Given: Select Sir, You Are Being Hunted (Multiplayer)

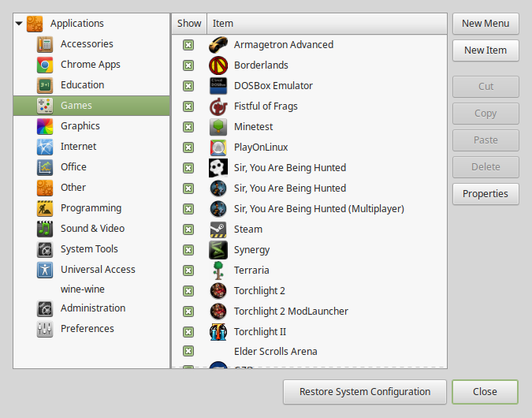Looking at the screenshot, I should tap(319, 208).
